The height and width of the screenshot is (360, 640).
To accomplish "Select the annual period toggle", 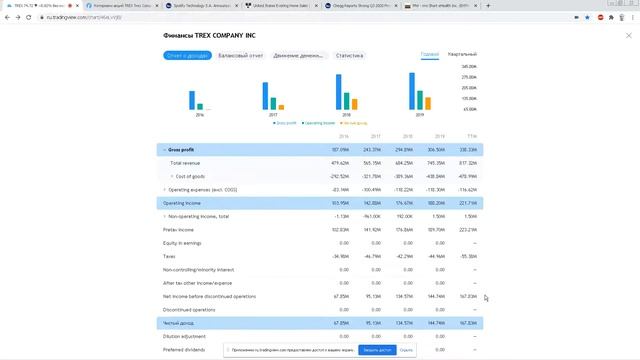I will (x=429, y=54).
